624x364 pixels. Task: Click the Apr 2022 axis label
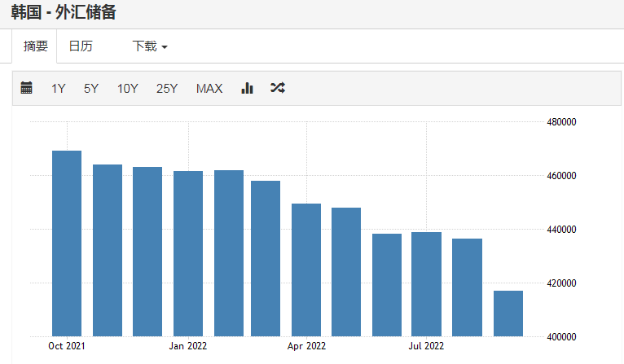(x=306, y=346)
